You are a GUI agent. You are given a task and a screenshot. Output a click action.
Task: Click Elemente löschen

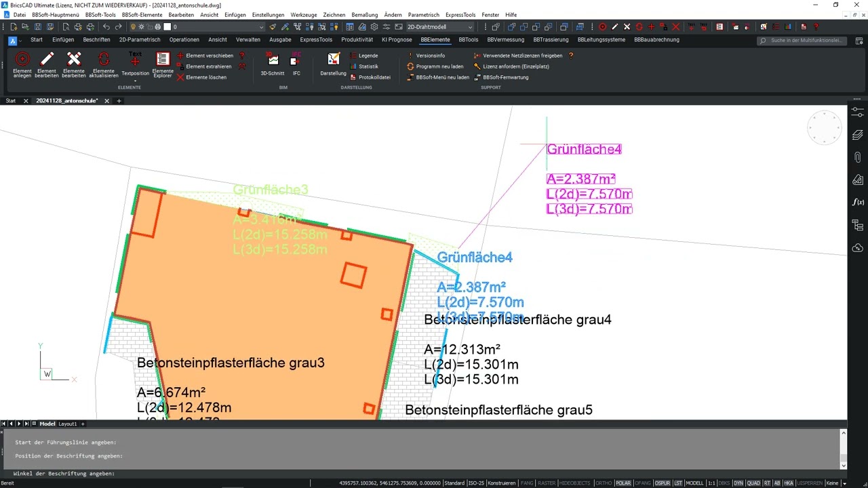tap(201, 77)
